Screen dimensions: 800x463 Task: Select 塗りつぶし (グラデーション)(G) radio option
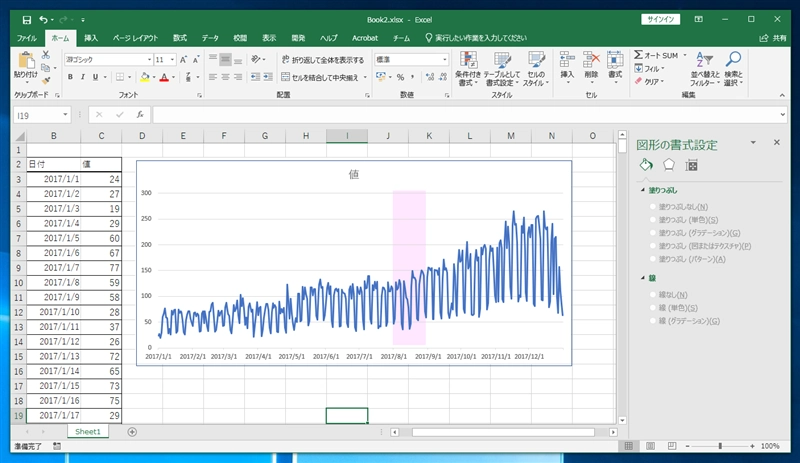click(x=653, y=233)
